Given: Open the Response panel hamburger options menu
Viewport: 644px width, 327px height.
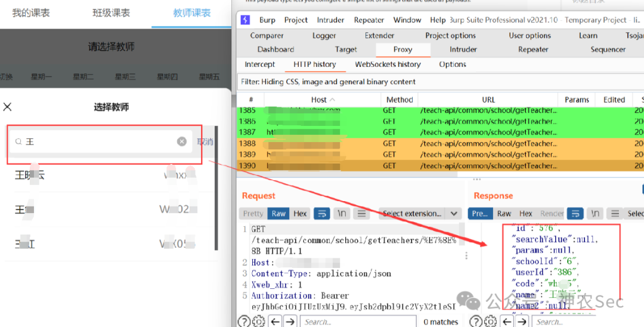Looking at the screenshot, I should coord(615,214).
